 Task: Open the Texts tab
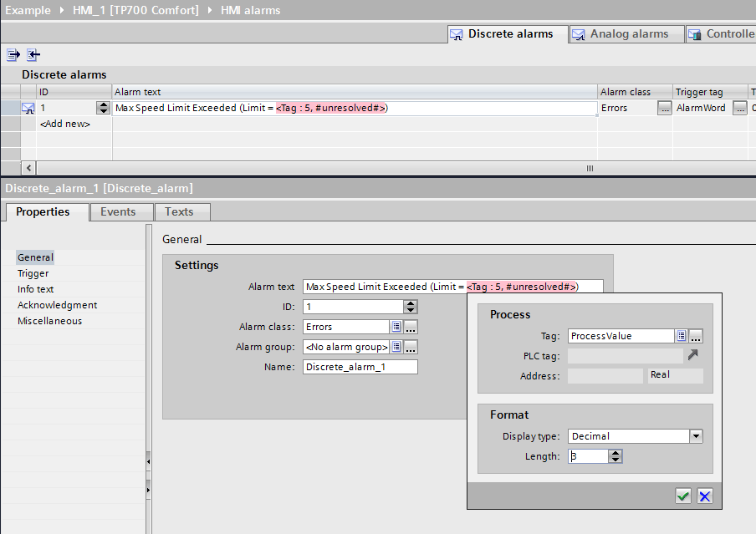click(x=182, y=212)
